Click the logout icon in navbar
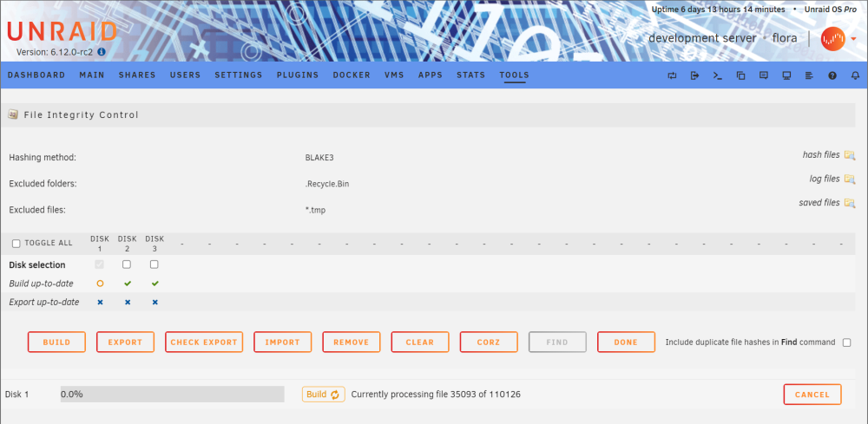The width and height of the screenshot is (868, 424). click(694, 75)
